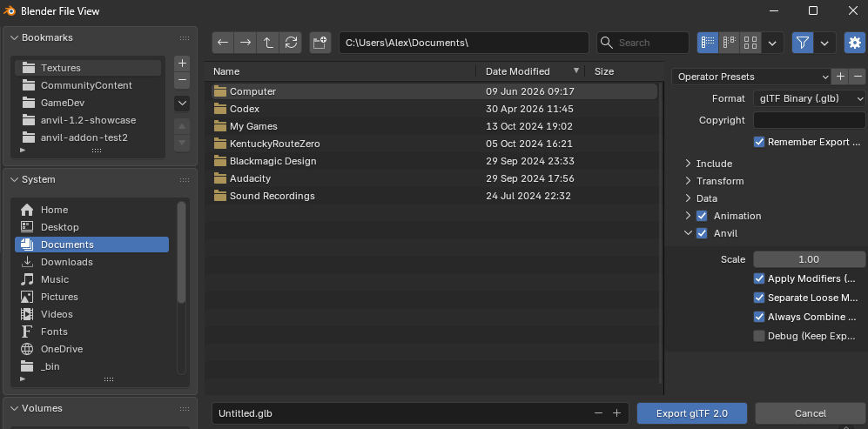Image resolution: width=868 pixels, height=429 pixels.
Task: Open Format glTF Binary dropdown
Action: click(x=810, y=98)
